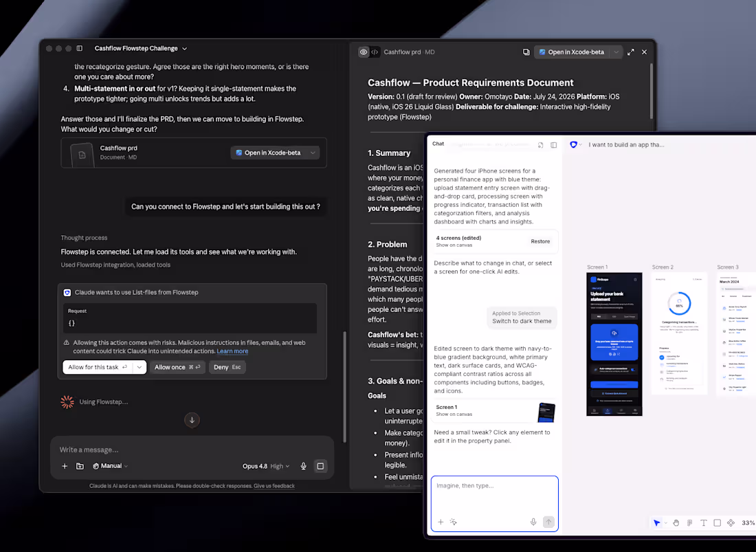Expand the document panel to fullscreen
Image resolution: width=756 pixels, height=552 pixels.
point(631,52)
